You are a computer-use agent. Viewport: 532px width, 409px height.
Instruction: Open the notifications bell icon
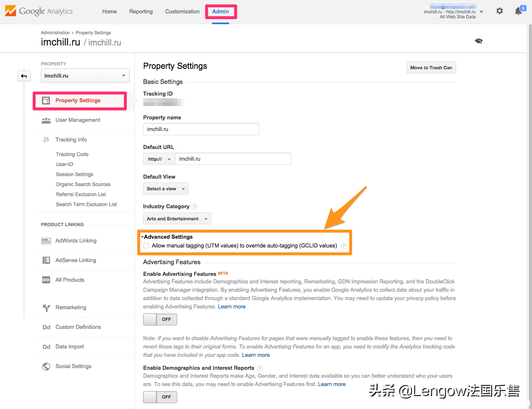pyautogui.click(x=519, y=11)
